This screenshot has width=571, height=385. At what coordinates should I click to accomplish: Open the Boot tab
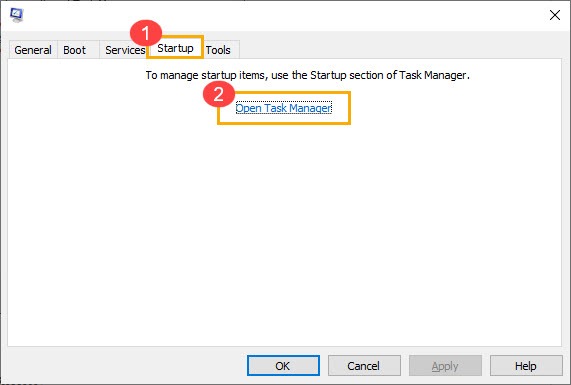pos(74,50)
